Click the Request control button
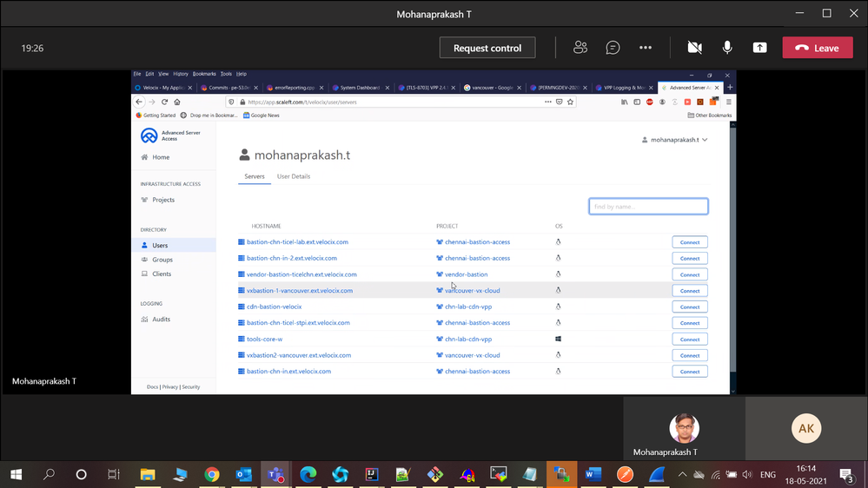Screen dimensions: 868x488 [487, 48]
